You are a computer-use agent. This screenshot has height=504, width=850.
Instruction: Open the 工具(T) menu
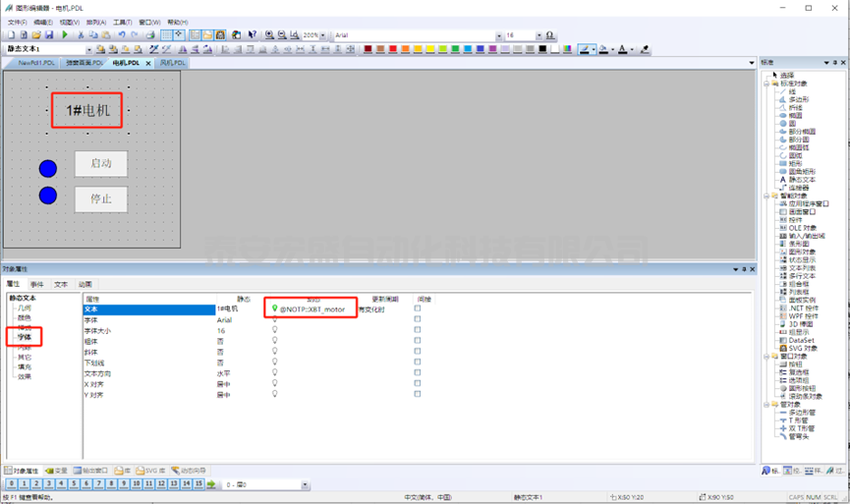(122, 21)
